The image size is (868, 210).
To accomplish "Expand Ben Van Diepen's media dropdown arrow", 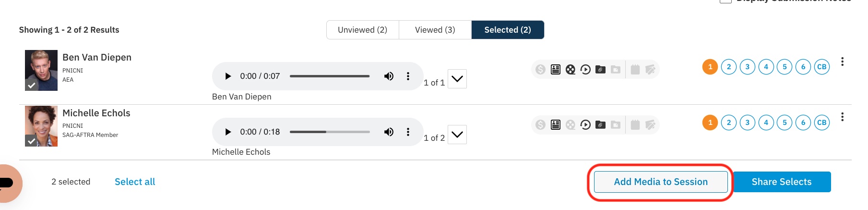I will [457, 79].
